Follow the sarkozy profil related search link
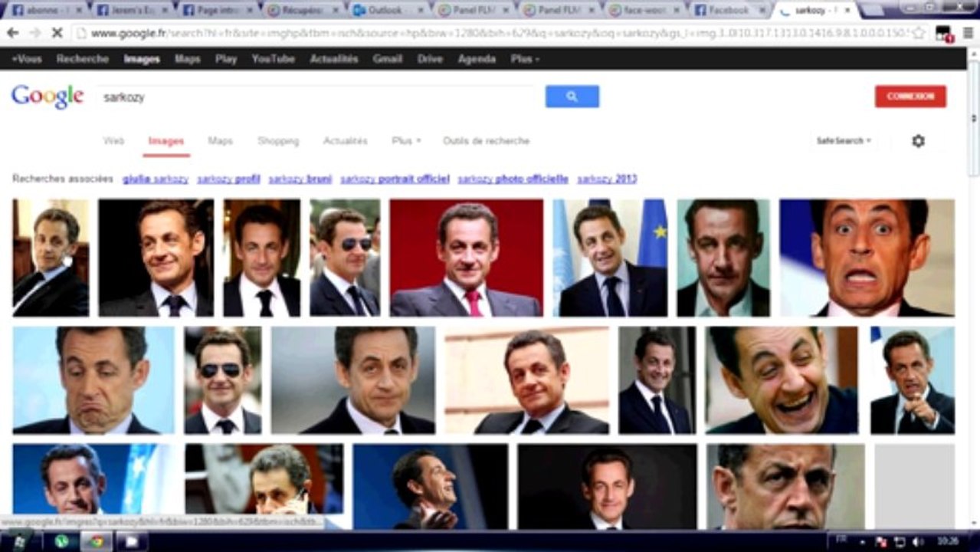This screenshot has width=980, height=552. [229, 179]
